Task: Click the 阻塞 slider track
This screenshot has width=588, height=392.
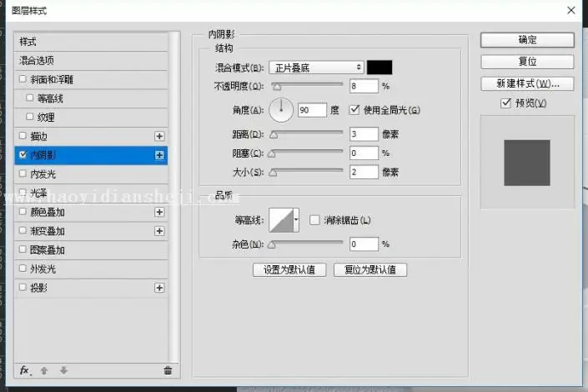Action: 307,151
